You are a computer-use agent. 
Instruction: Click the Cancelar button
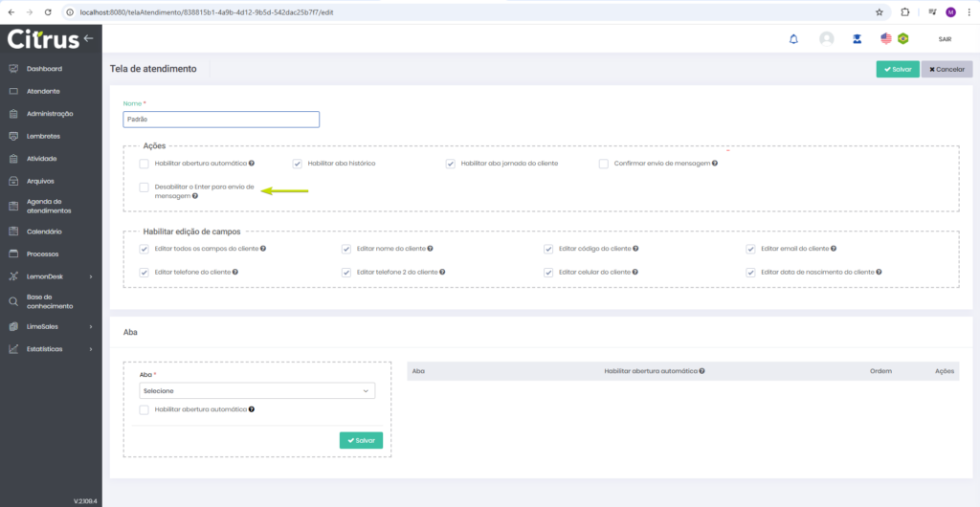946,69
